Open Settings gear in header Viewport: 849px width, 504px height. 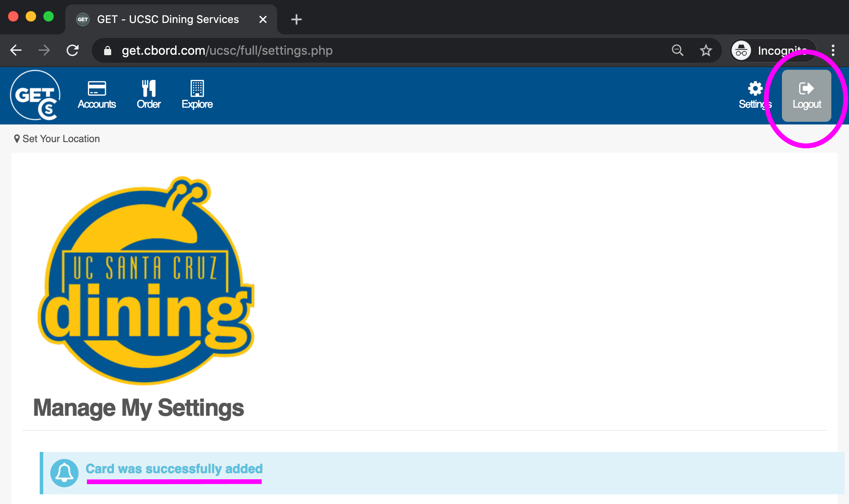(755, 95)
